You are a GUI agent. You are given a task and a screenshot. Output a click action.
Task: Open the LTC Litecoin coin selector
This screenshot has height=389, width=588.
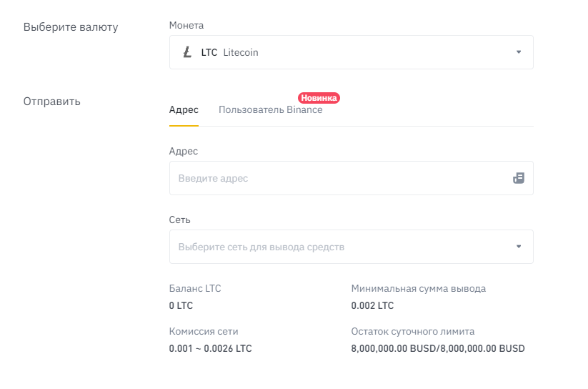pos(352,52)
